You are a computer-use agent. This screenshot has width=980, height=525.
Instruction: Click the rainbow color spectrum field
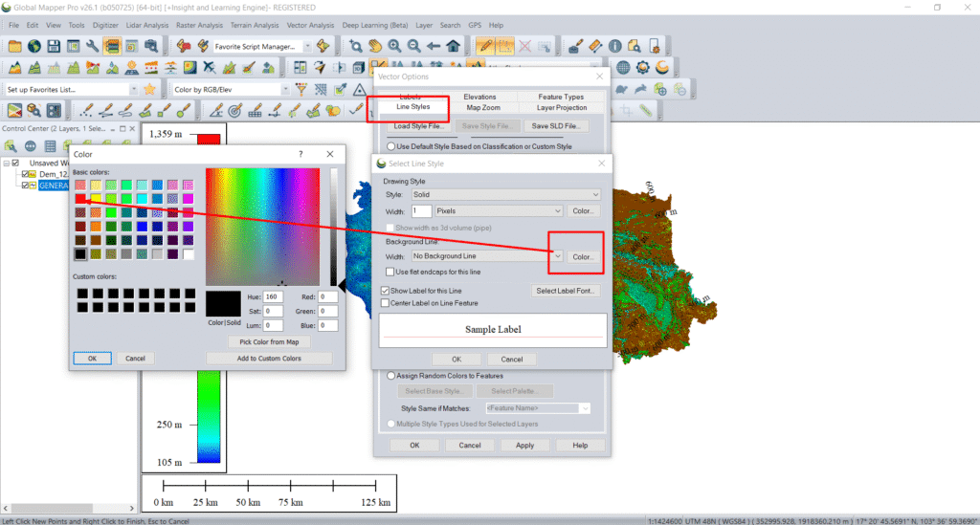(x=262, y=227)
